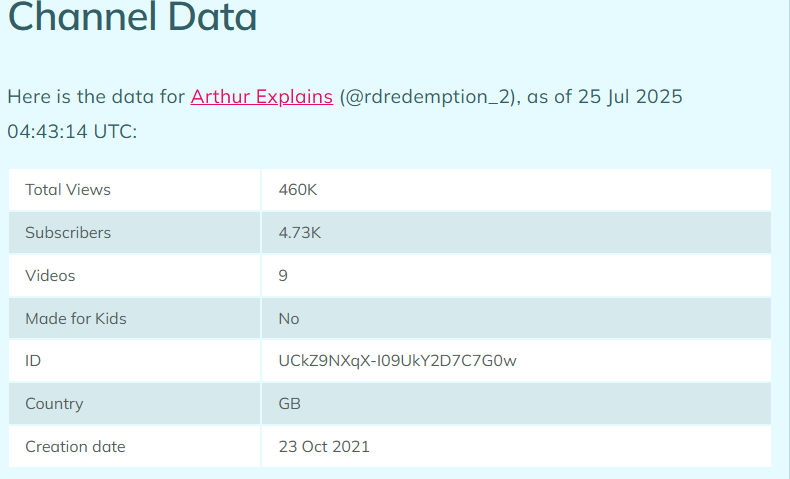790x479 pixels.
Task: Click the 04:43:14 UTC timestamp
Action: pyautogui.click(x=72, y=131)
